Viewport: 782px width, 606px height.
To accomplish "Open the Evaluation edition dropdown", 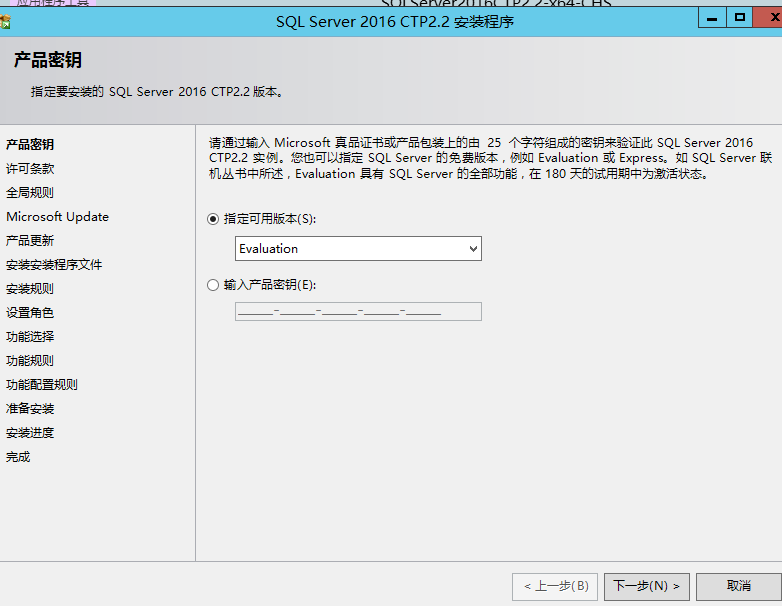I will [x=358, y=249].
